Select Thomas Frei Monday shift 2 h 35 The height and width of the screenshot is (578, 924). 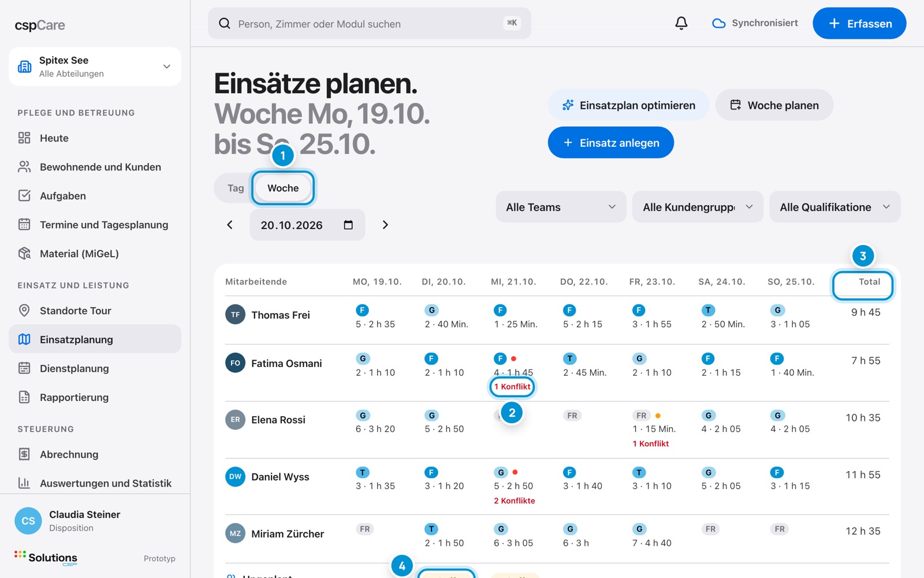click(375, 317)
